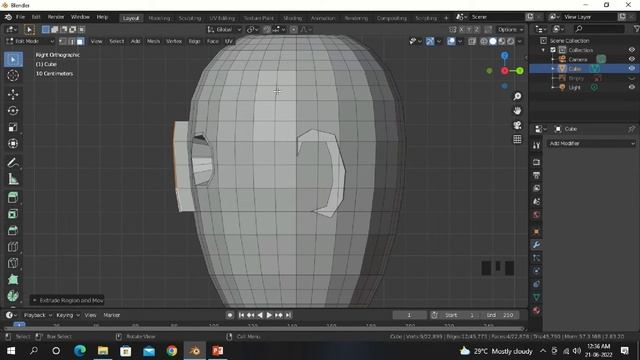Screen dimensions: 640x360
Task: Toggle snapping magnet in header
Action: (267, 29)
